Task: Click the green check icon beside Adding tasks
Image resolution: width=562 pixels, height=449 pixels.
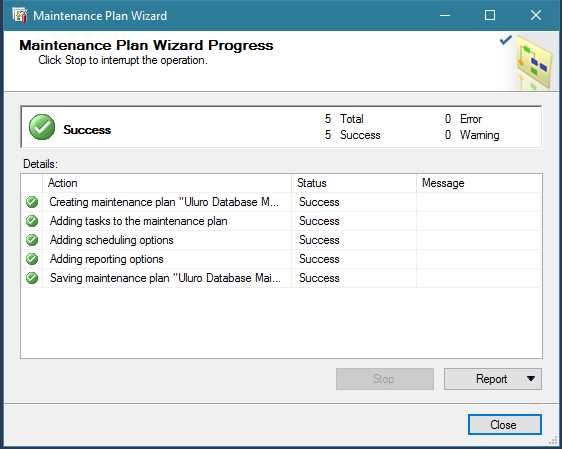Action: [32, 221]
